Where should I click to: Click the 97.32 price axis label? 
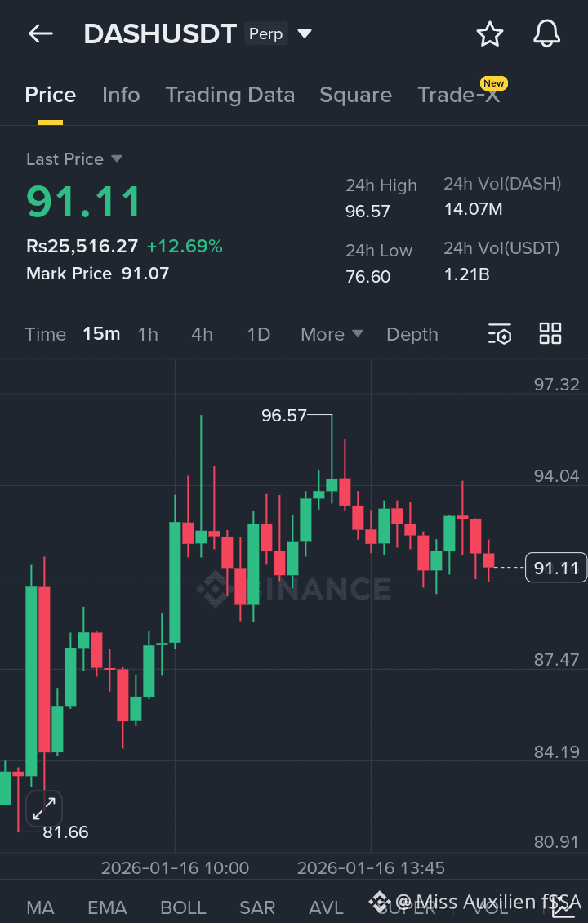[556, 385]
